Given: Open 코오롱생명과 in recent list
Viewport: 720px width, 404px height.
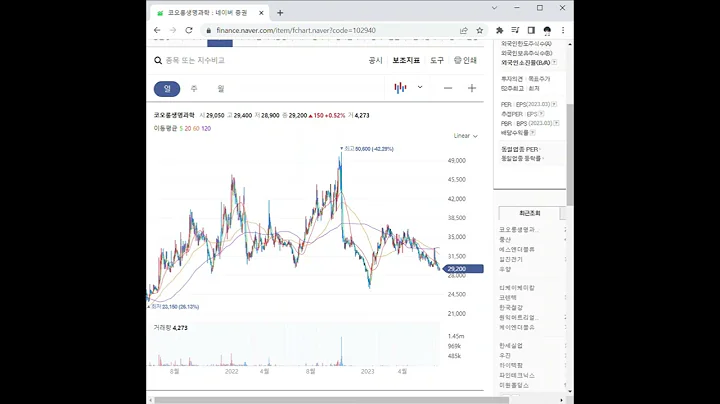Looking at the screenshot, I should click(519, 230).
